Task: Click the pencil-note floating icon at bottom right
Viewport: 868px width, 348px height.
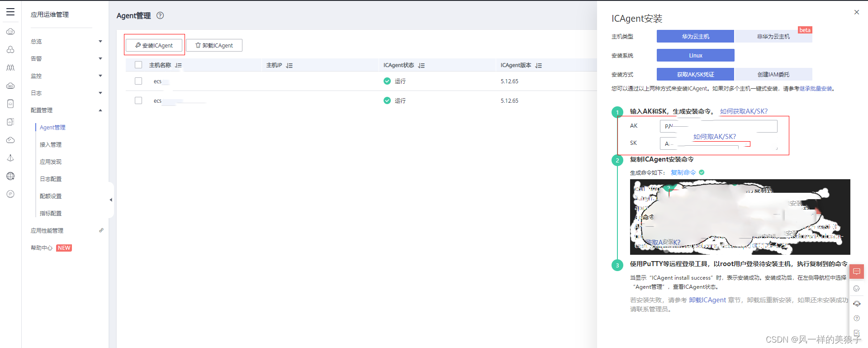Action: pyautogui.click(x=857, y=333)
